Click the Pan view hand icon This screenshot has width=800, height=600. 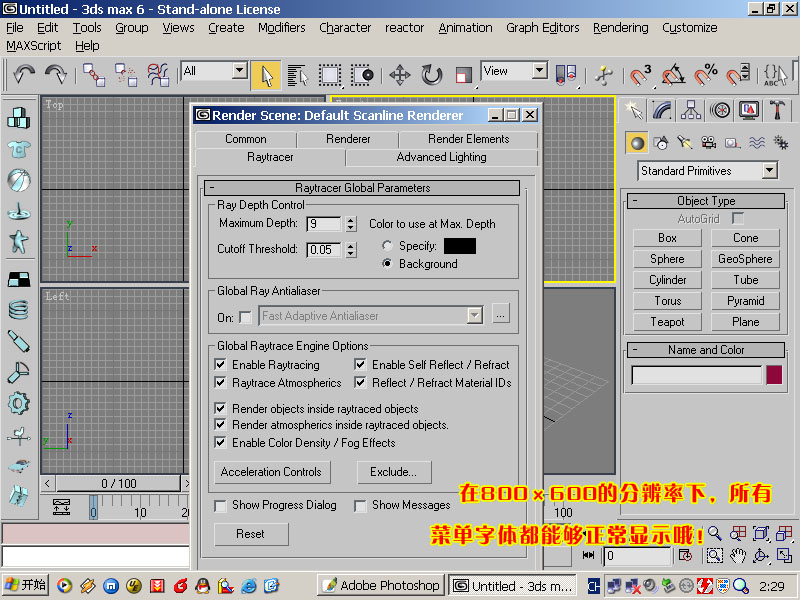point(737,556)
